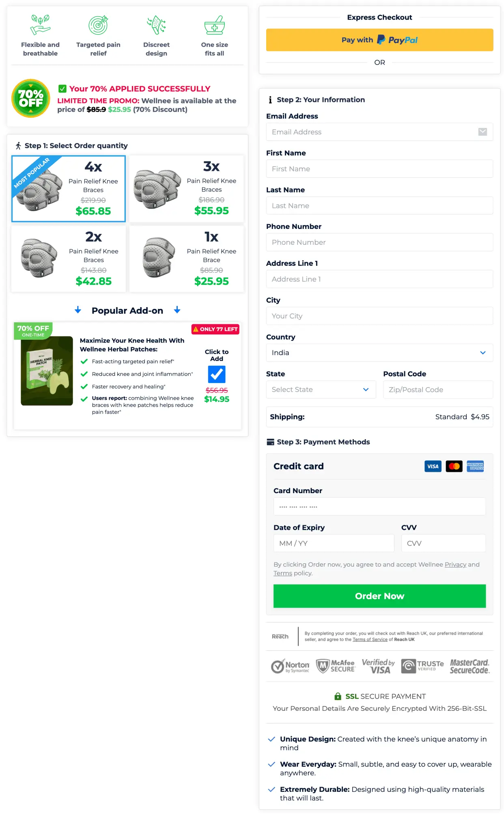Click the Discreet design icon
Viewport: 504px width, 815px height.
(156, 25)
